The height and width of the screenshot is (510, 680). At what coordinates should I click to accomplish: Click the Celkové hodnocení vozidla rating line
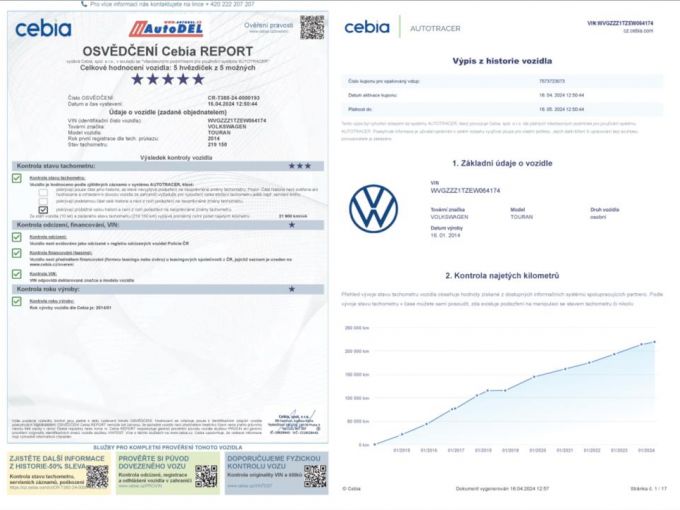(167, 68)
